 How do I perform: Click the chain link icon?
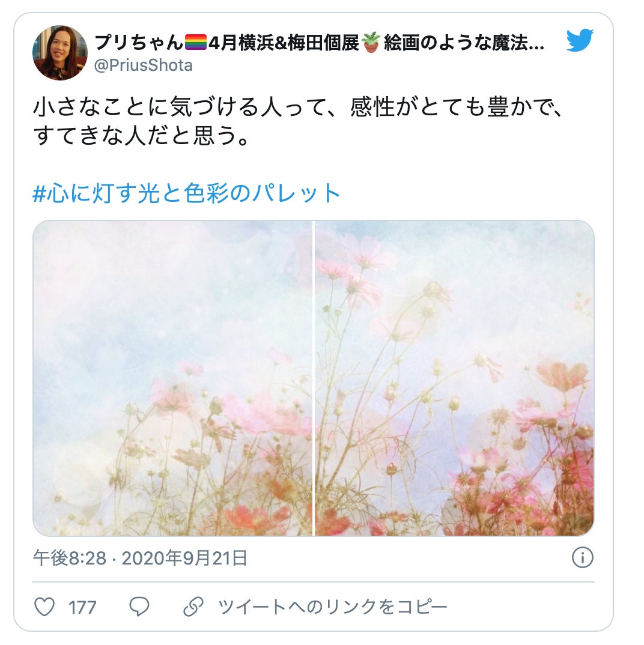coord(193,607)
